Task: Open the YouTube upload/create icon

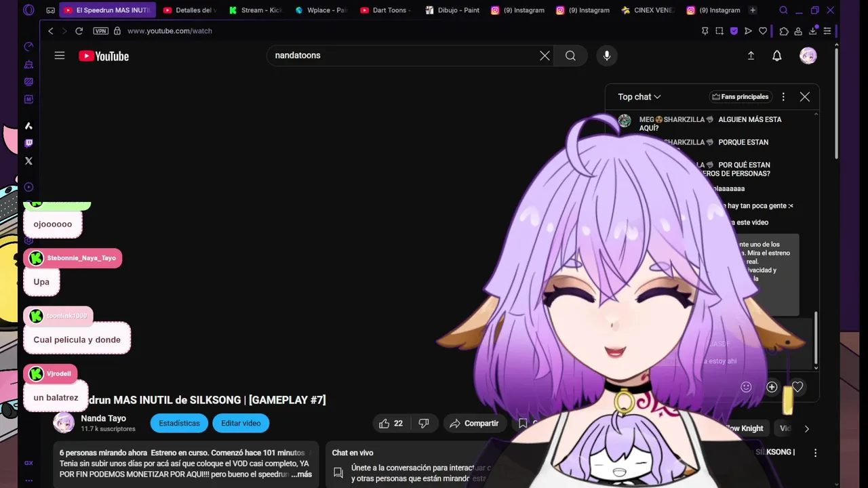Action: tap(751, 56)
